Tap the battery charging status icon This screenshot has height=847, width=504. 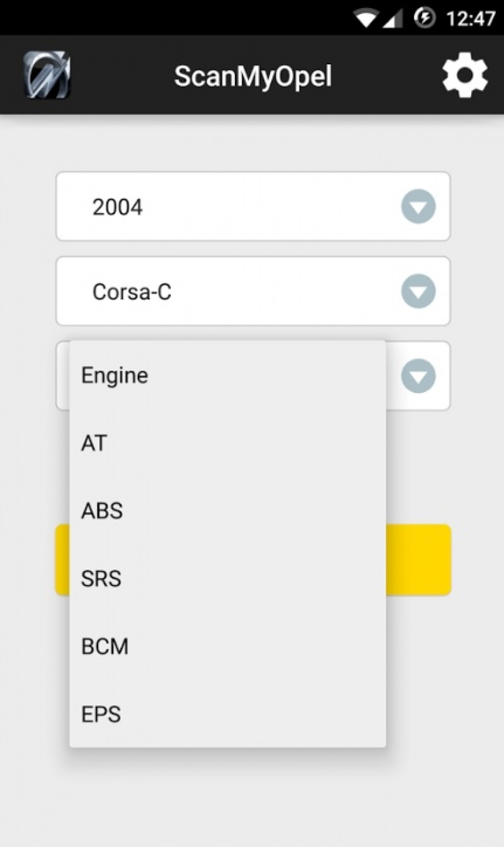pyautogui.click(x=425, y=18)
